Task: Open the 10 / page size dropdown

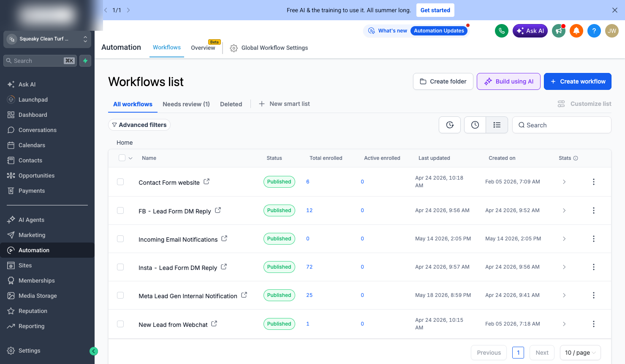Action: pyautogui.click(x=580, y=353)
